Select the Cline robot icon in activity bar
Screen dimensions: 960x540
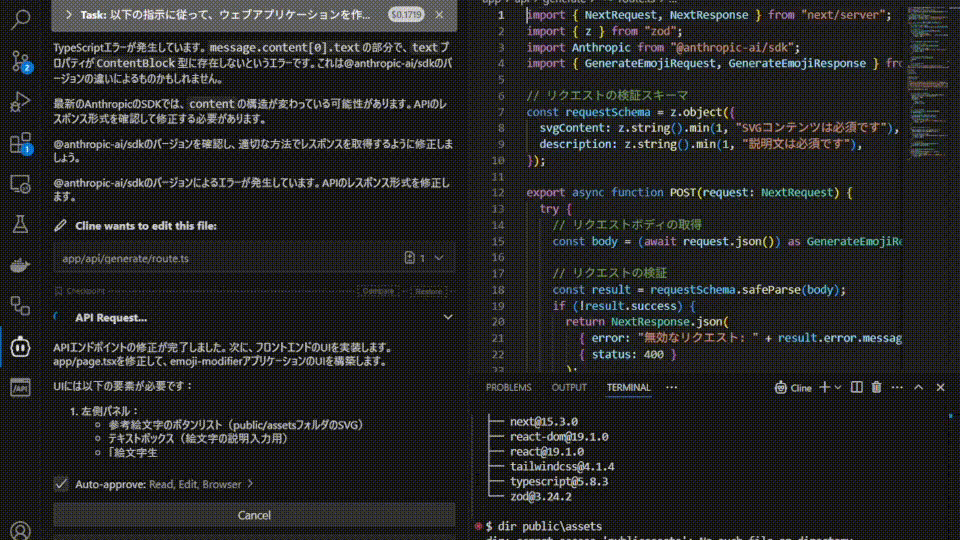(x=20, y=347)
